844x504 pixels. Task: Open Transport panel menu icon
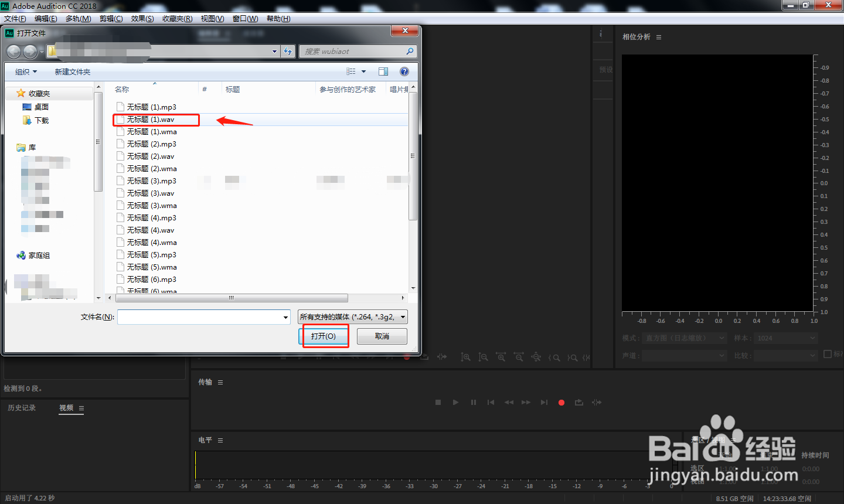tap(220, 382)
